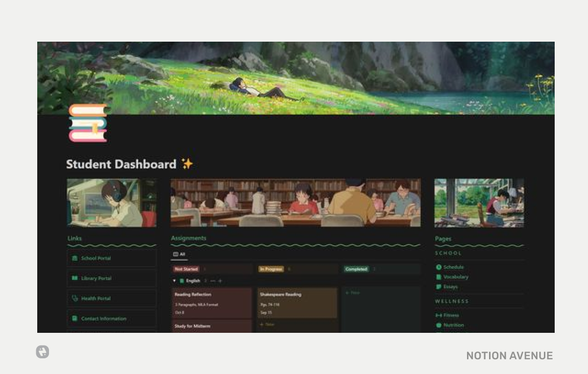Click the Assignments heading

tap(189, 238)
